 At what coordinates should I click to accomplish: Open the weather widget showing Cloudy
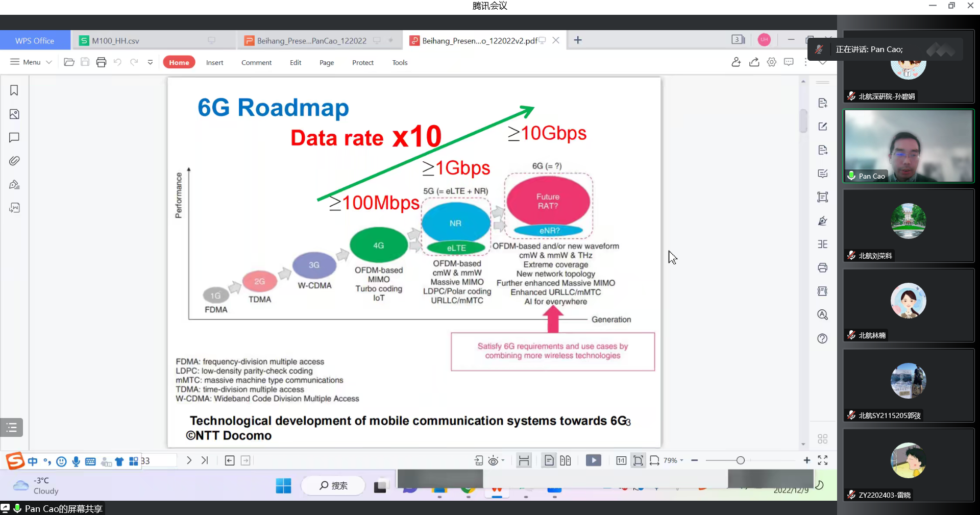36,485
